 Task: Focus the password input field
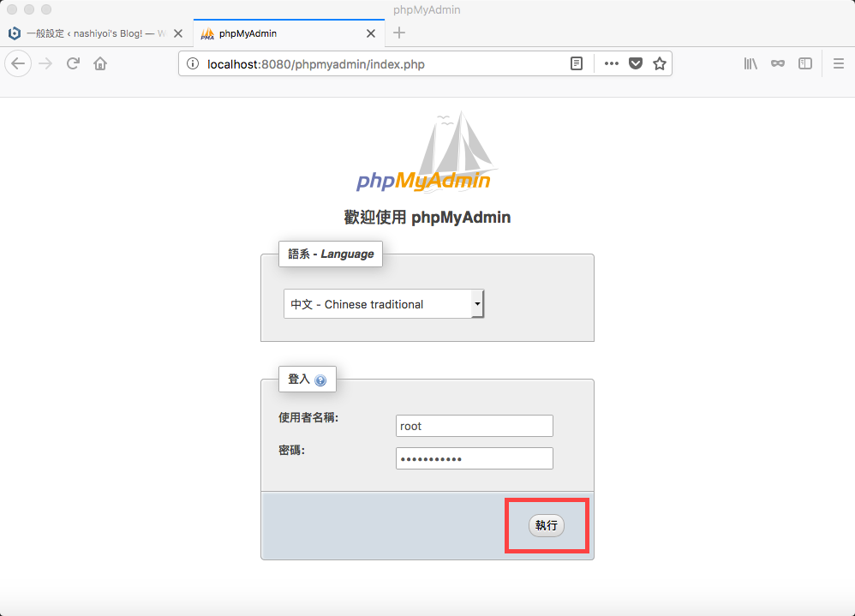click(475, 458)
